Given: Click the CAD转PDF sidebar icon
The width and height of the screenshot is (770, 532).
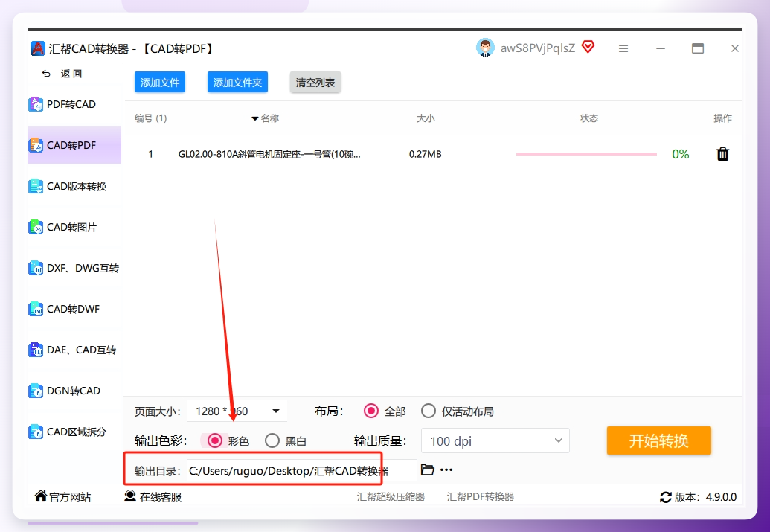Looking at the screenshot, I should coord(36,145).
